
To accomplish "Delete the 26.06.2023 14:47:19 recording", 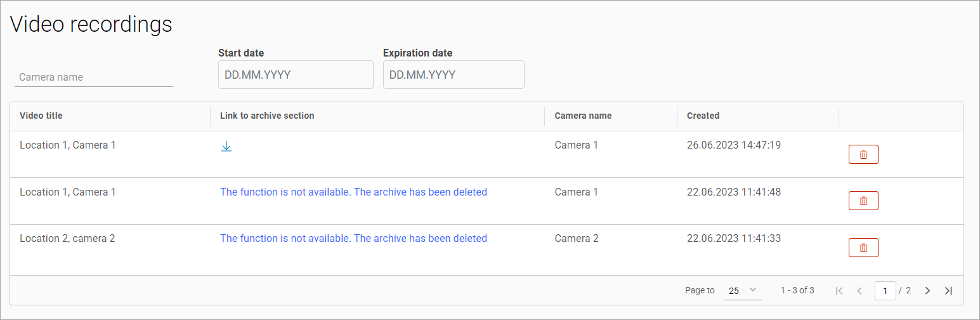I will pyautogui.click(x=863, y=154).
